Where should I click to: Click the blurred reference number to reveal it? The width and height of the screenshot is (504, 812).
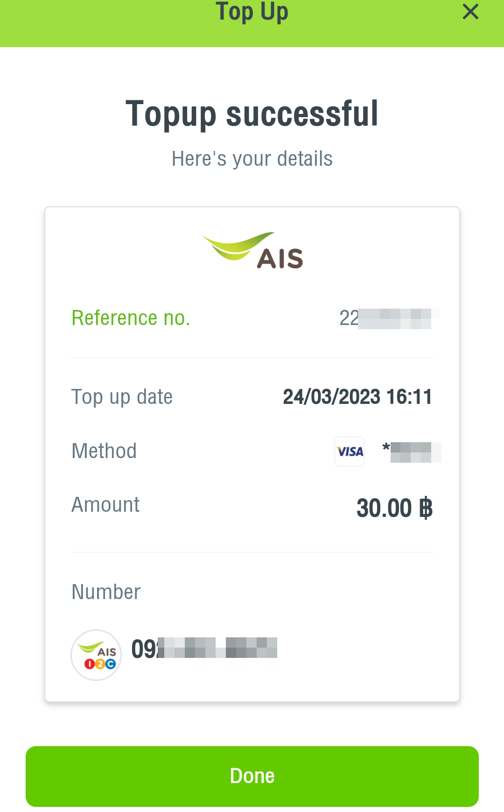click(x=389, y=317)
